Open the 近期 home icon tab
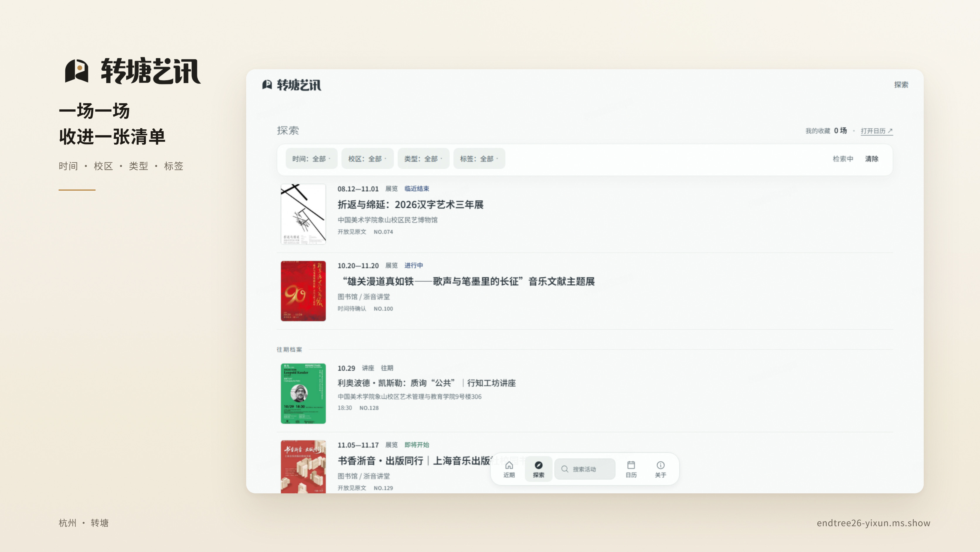 pyautogui.click(x=509, y=469)
